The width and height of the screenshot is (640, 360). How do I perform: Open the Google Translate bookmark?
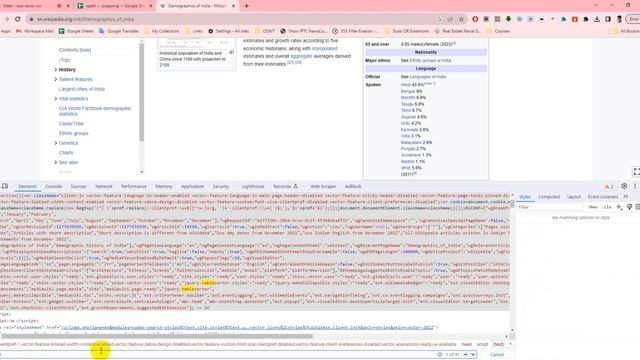click(119, 31)
